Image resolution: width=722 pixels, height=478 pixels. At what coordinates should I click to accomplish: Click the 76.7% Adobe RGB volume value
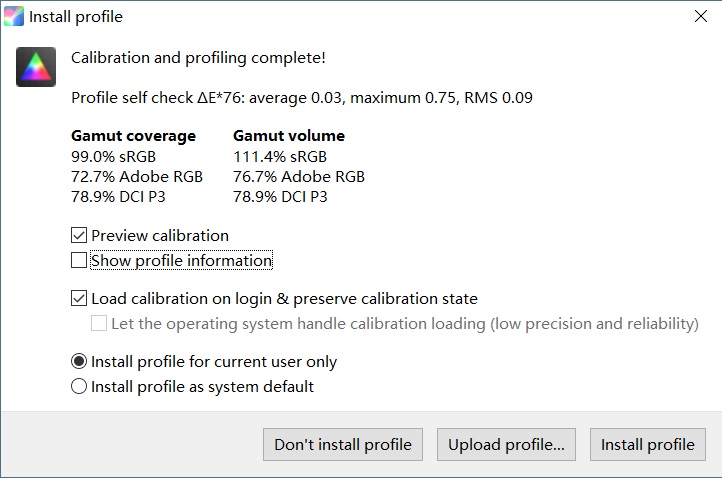299,176
